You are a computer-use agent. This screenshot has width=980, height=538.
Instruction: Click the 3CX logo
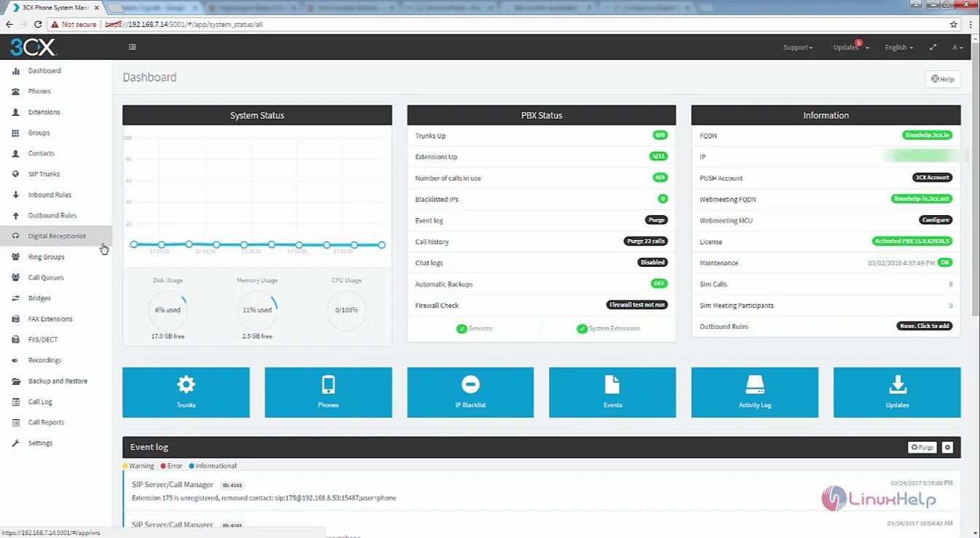[x=33, y=47]
